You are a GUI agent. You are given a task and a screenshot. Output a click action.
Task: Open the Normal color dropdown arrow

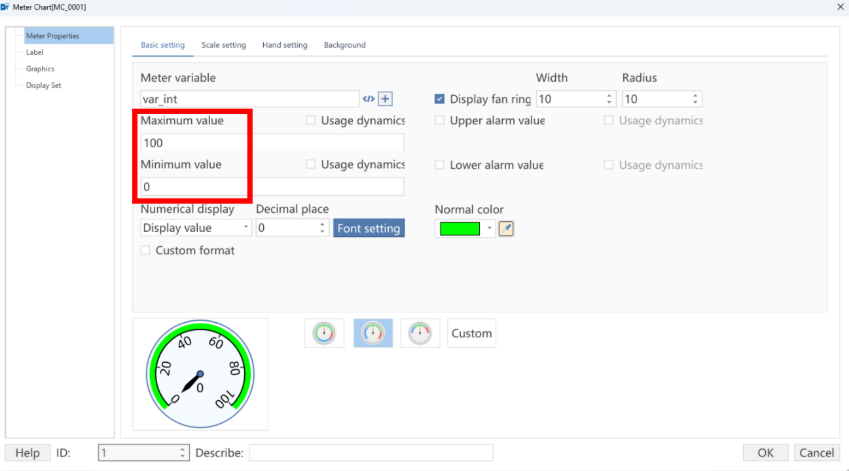(x=489, y=228)
